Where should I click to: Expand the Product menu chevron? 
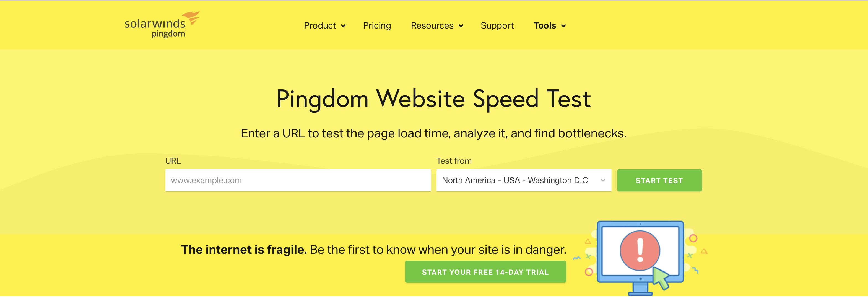pos(343,26)
